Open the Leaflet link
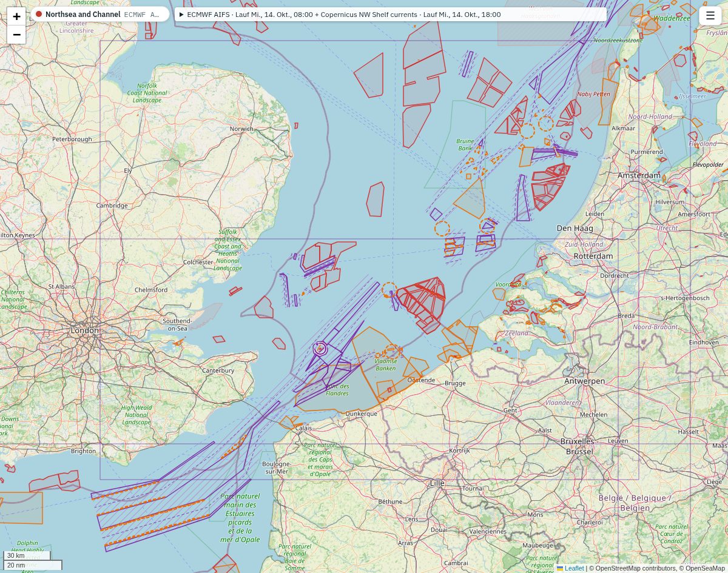The height and width of the screenshot is (573, 728). click(575, 568)
